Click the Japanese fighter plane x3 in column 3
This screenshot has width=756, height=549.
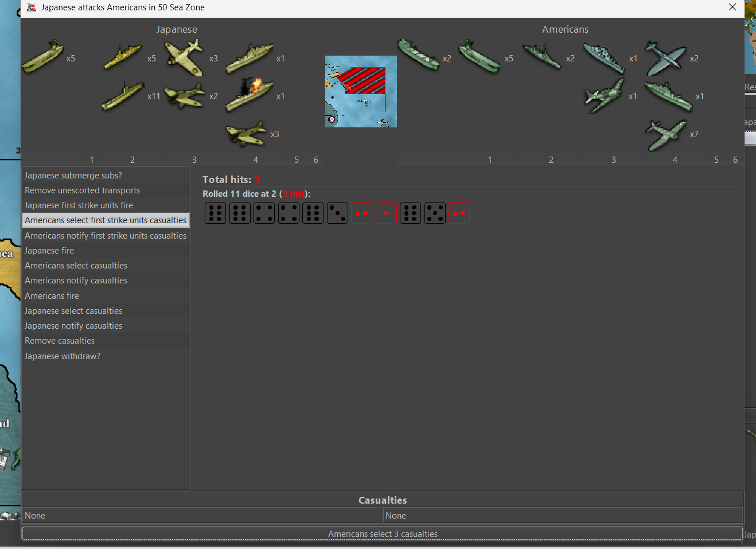[x=184, y=57]
